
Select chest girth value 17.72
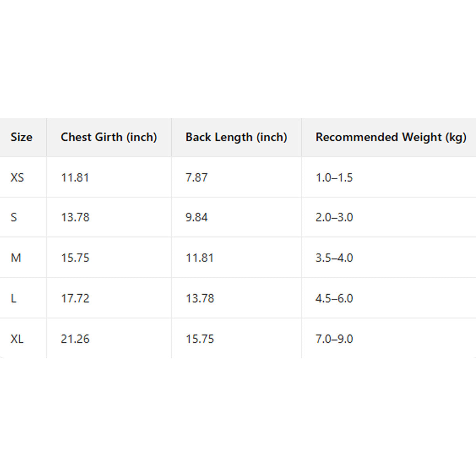tap(75, 298)
